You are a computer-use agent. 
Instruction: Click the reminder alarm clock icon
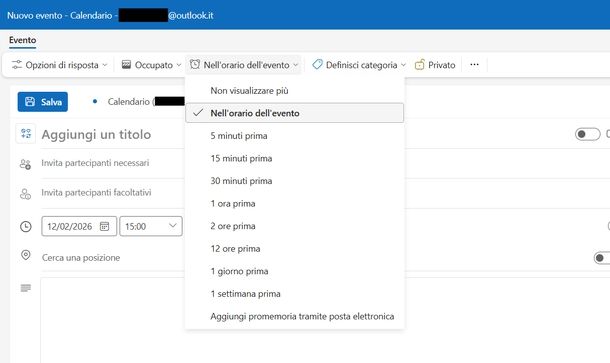pos(195,64)
